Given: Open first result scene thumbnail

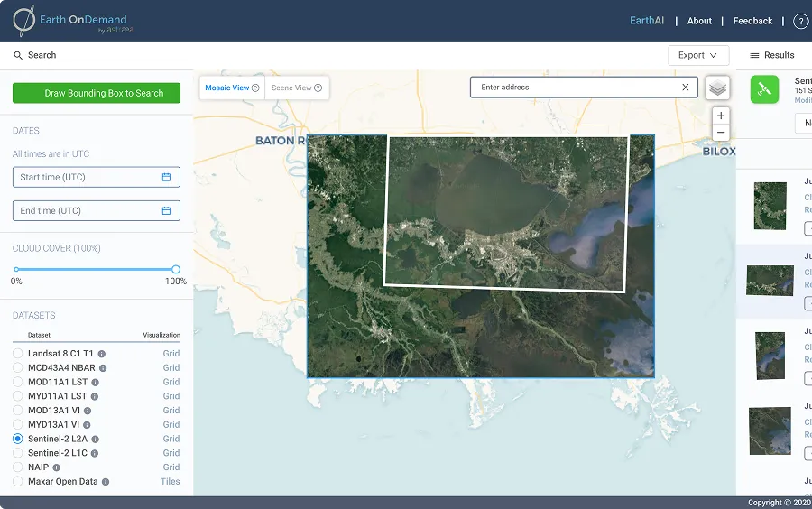Looking at the screenshot, I should 770,206.
